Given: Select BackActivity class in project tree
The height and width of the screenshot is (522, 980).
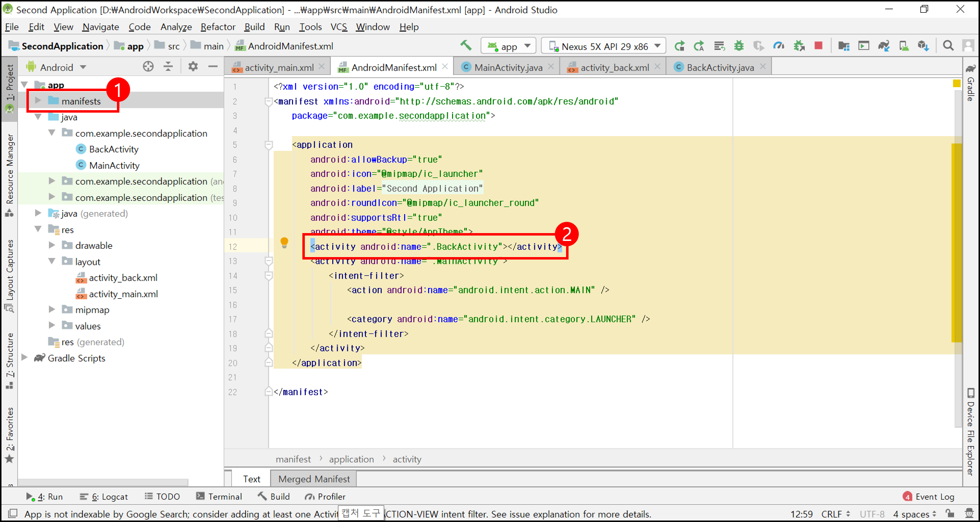Looking at the screenshot, I should pos(113,149).
